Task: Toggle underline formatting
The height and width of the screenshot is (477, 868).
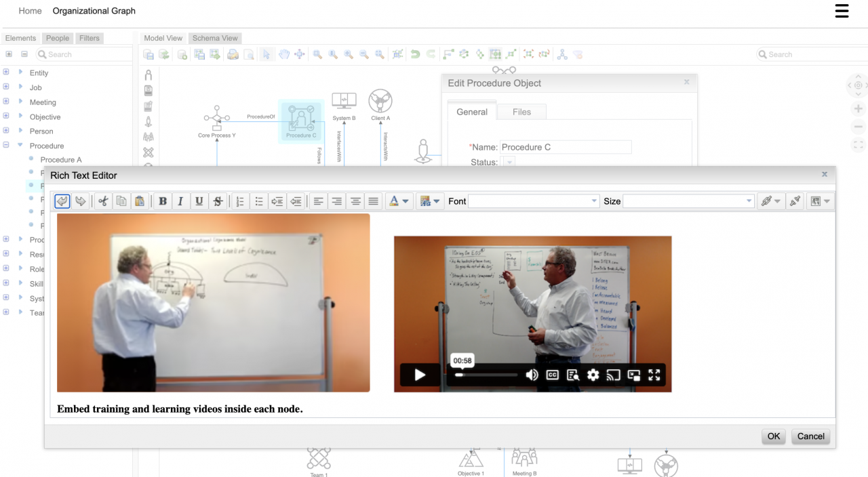Action: point(199,201)
